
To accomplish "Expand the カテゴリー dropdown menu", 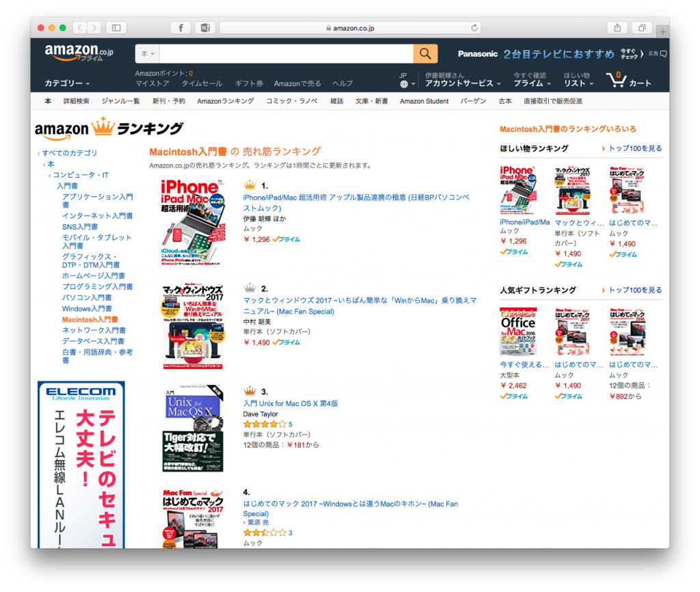I will 67,83.
